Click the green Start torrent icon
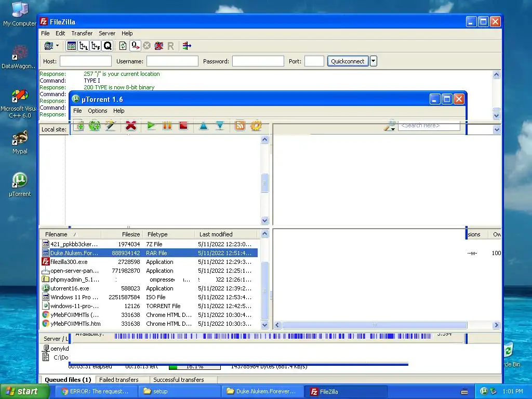 pos(151,126)
